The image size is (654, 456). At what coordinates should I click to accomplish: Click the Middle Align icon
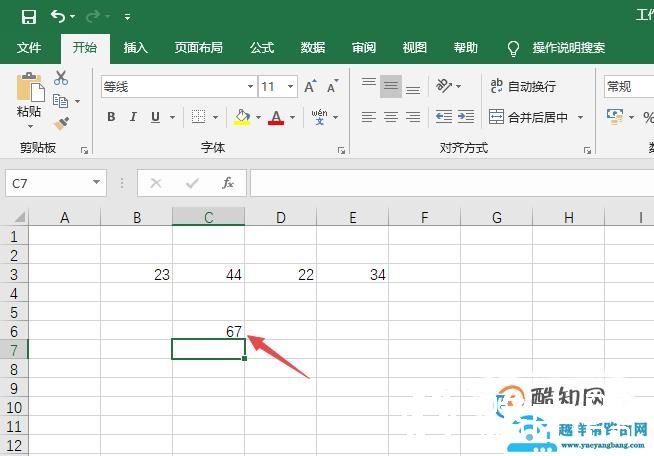click(x=391, y=86)
